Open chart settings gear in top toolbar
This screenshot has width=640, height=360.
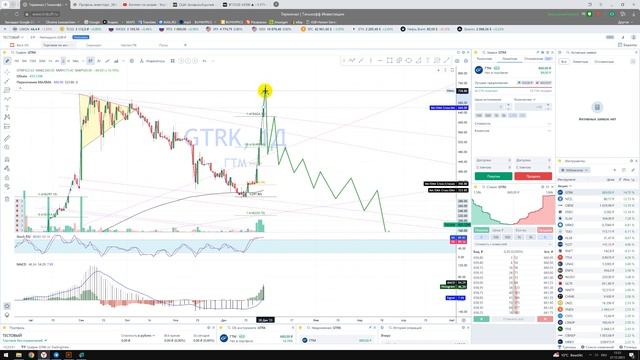466,61
